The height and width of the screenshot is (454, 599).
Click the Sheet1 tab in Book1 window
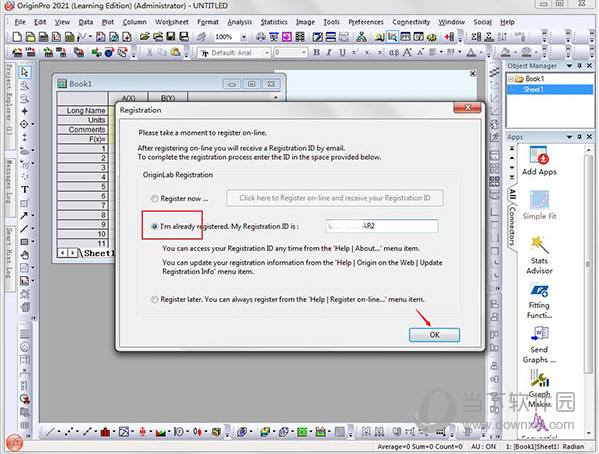(x=99, y=253)
